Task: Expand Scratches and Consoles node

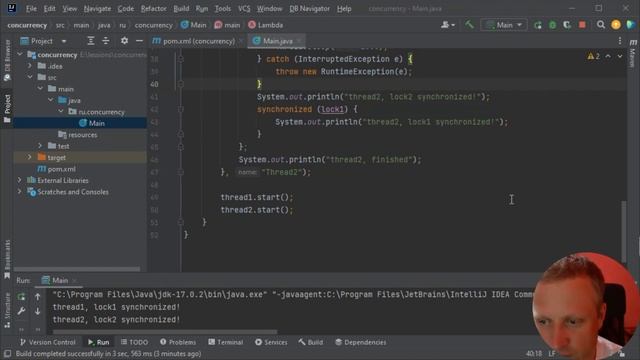Action: click(x=20, y=191)
